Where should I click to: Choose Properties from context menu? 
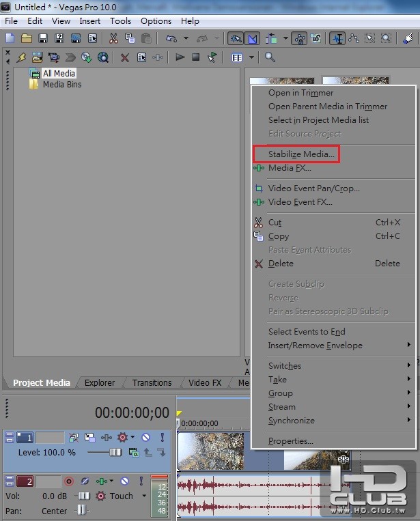[333, 441]
